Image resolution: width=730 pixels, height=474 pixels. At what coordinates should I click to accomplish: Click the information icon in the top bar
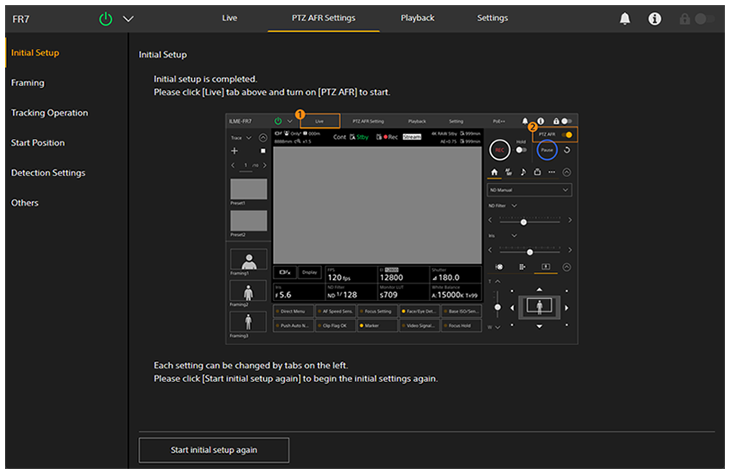[x=655, y=19]
